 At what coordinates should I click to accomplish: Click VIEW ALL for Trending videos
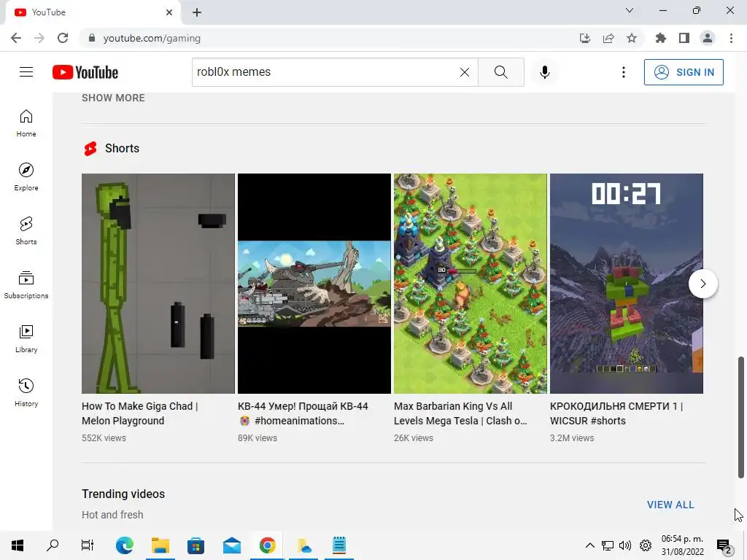click(670, 505)
